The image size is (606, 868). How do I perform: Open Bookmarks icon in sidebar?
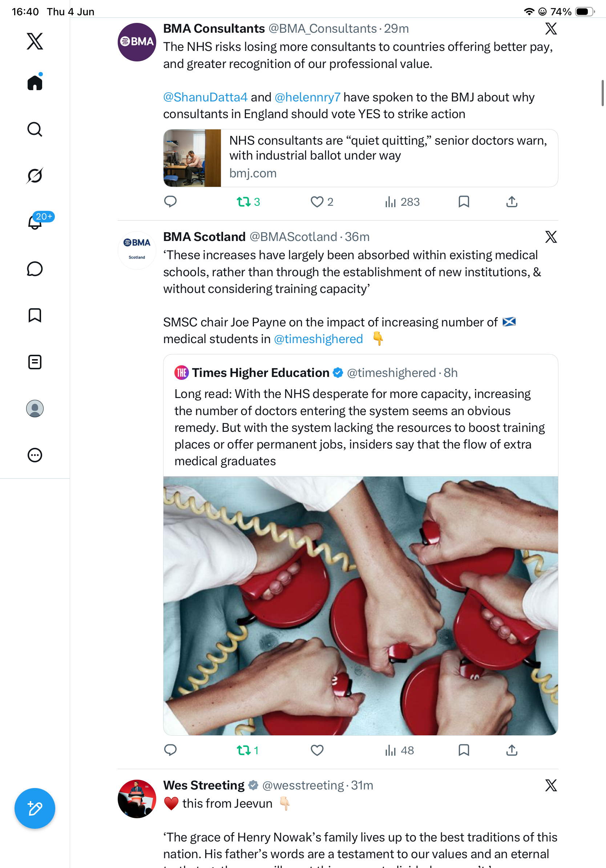pos(35,315)
